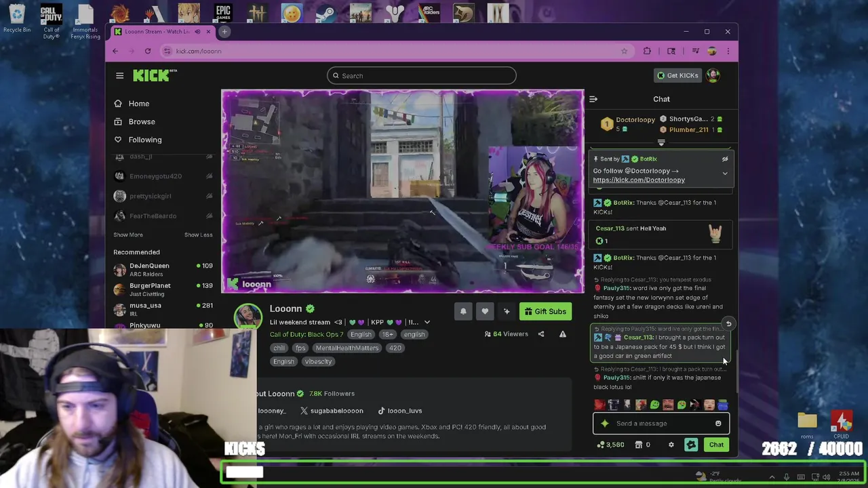Open musa_usa recommended channel

(x=163, y=309)
